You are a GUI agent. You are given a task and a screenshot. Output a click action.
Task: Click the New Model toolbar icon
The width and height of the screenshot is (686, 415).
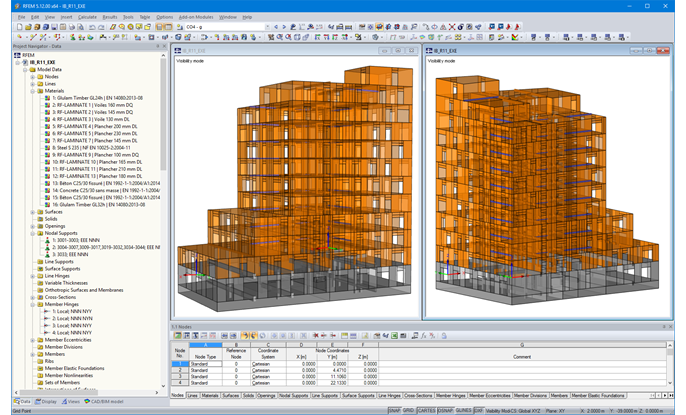point(20,27)
